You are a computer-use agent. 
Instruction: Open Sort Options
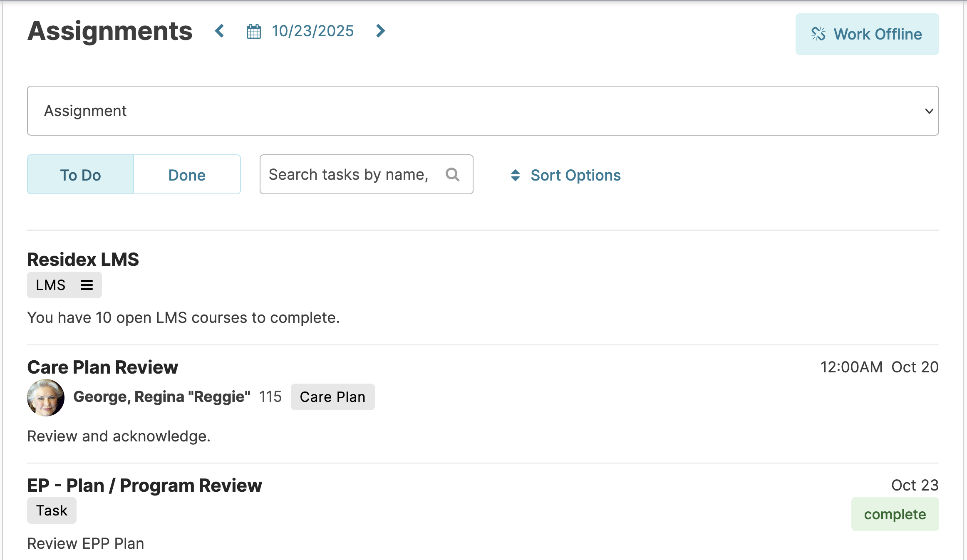[x=575, y=175]
